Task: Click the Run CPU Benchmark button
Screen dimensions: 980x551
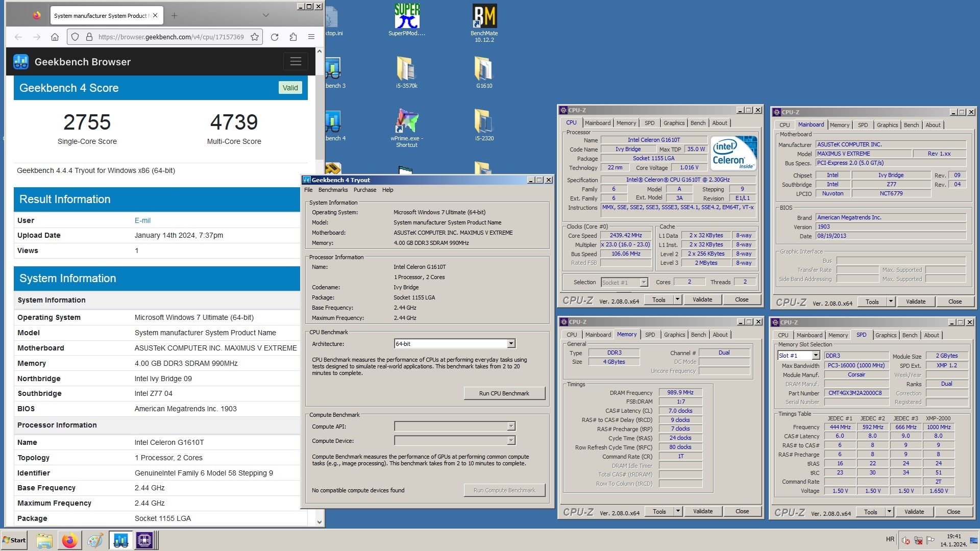Action: (x=504, y=393)
